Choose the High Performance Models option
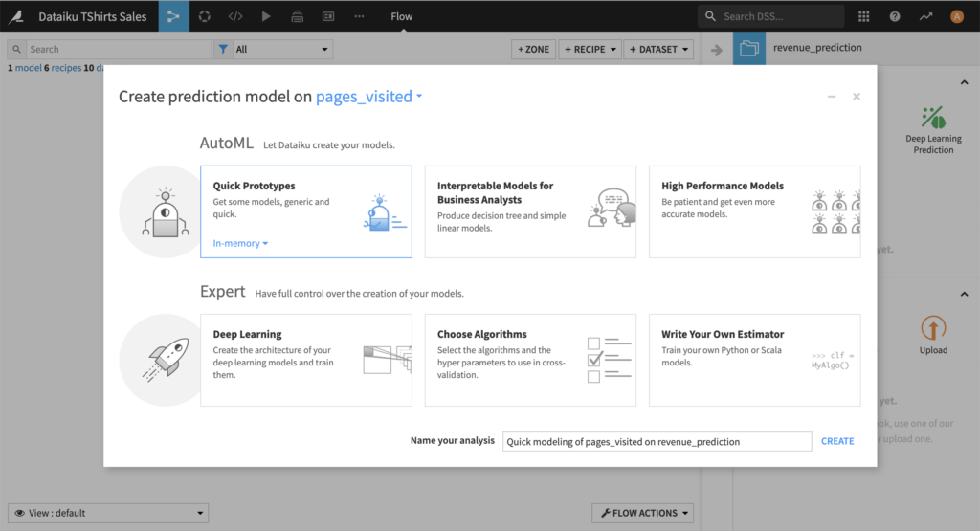 pyautogui.click(x=754, y=211)
